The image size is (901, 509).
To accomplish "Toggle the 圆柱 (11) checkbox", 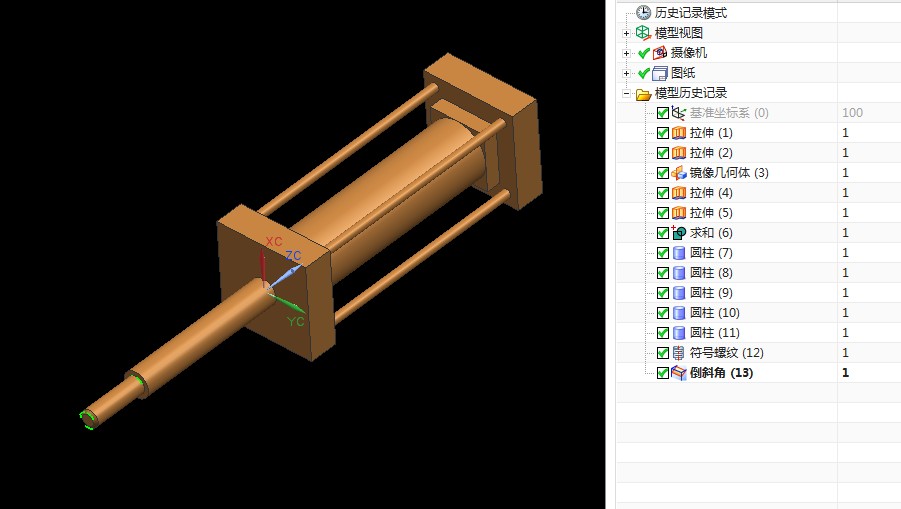I will [x=663, y=333].
